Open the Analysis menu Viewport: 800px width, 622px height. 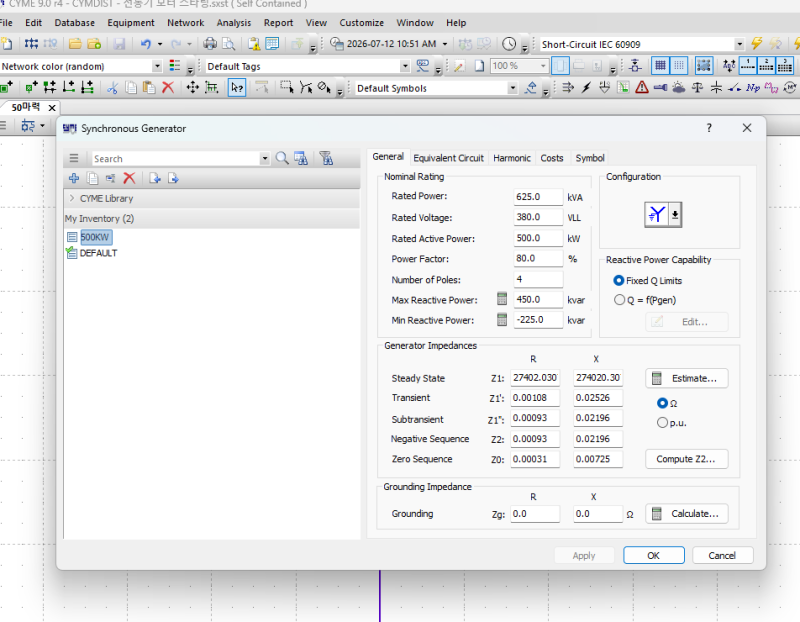click(234, 23)
